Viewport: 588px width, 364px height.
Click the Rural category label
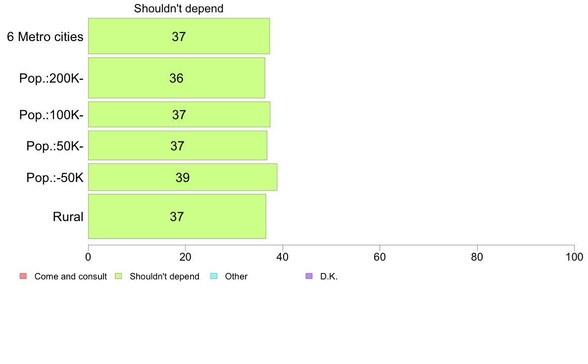[x=68, y=217]
